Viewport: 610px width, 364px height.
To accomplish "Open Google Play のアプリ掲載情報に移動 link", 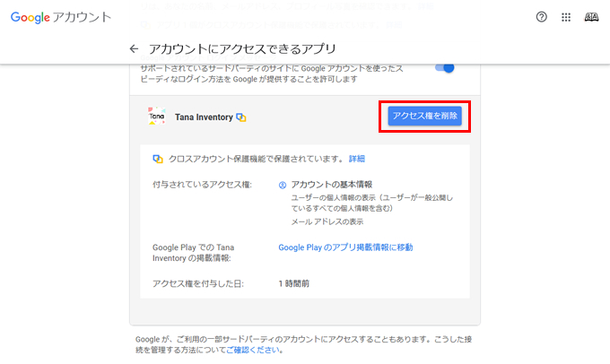I will [x=345, y=247].
